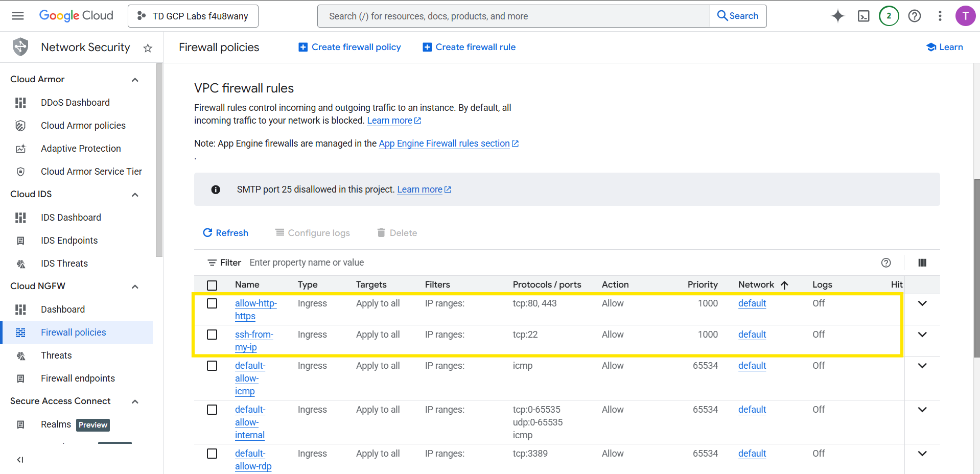Open Cloud Armor policies in sidebar
Viewport: 980px width, 474px height.
click(83, 126)
